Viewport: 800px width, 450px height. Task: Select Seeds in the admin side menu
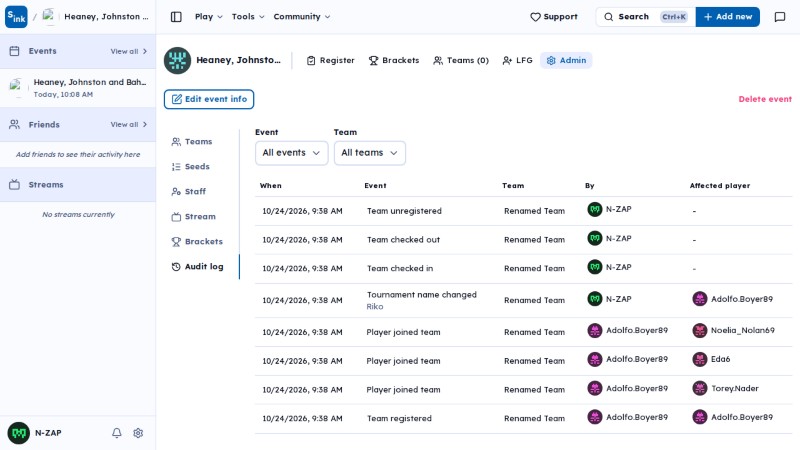(191, 167)
